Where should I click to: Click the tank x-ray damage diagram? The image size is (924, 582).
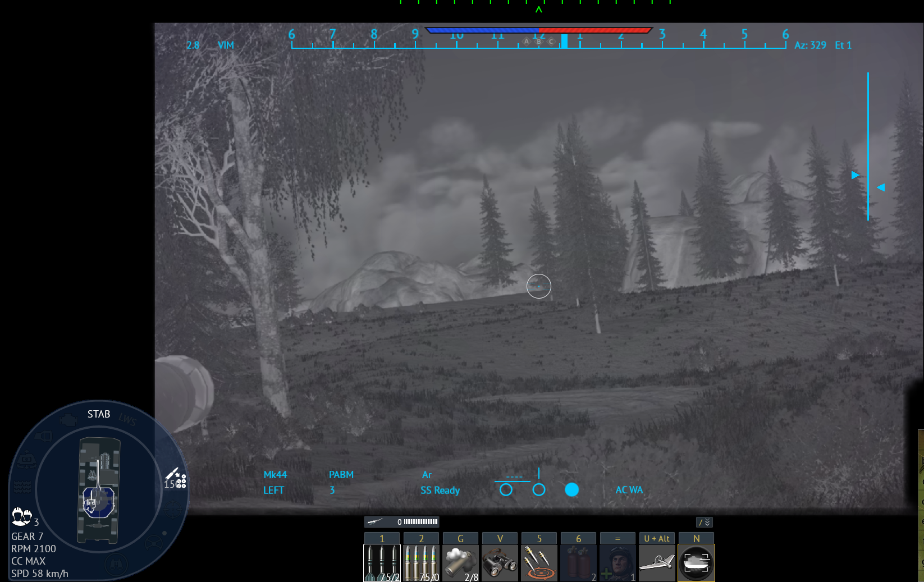(x=99, y=491)
